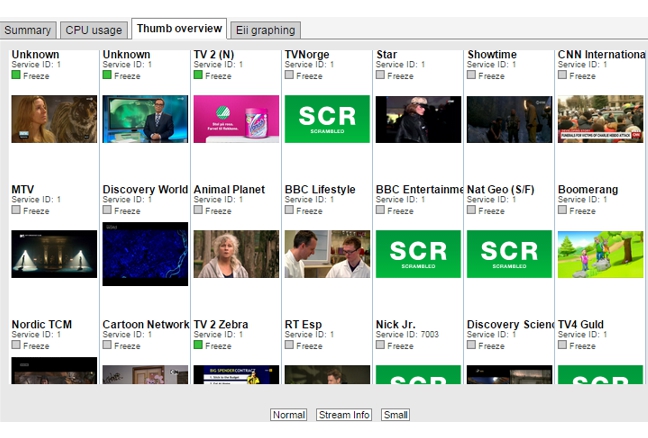This screenshot has width=648, height=438.
Task: Switch to Small thumbnail size button
Action: (395, 414)
